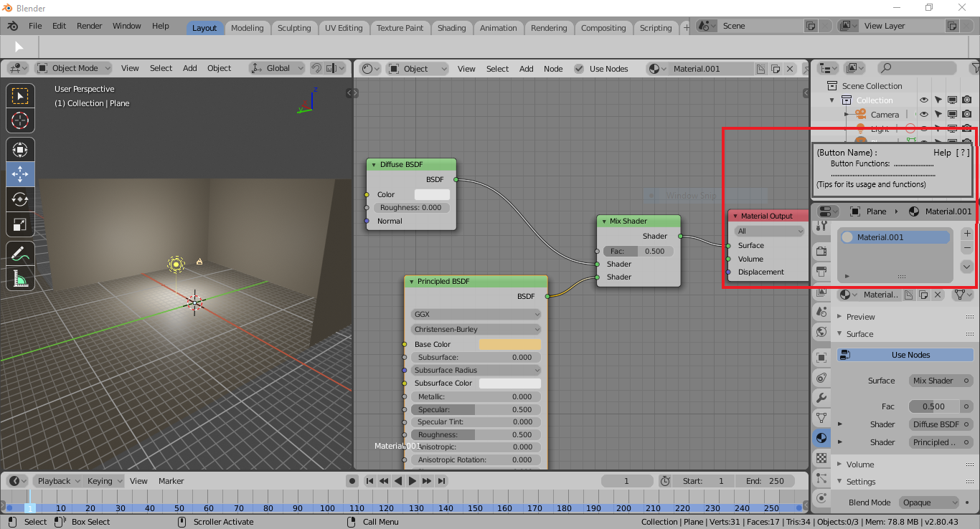The image size is (980, 529).
Task: Remove the material slot with minus button
Action: coord(967,248)
